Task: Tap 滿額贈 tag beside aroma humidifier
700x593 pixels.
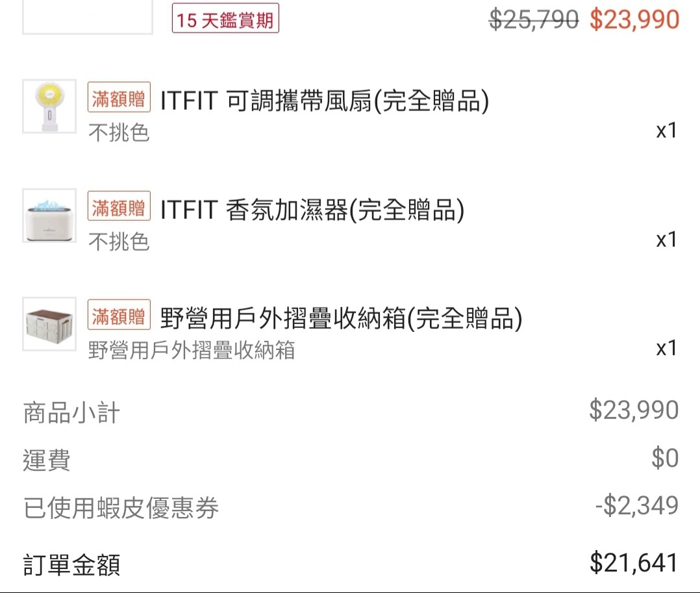Action: 119,206
